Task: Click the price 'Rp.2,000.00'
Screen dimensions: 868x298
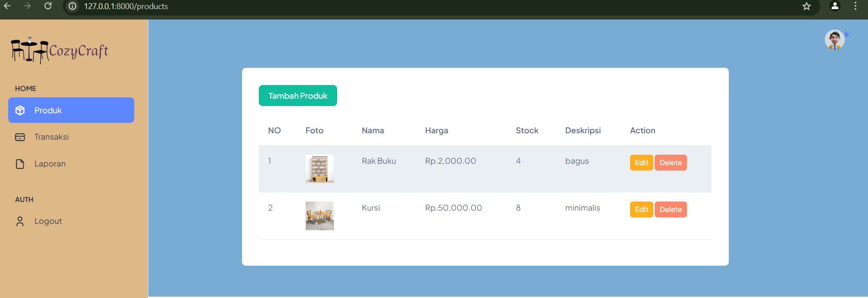Action: [450, 161]
